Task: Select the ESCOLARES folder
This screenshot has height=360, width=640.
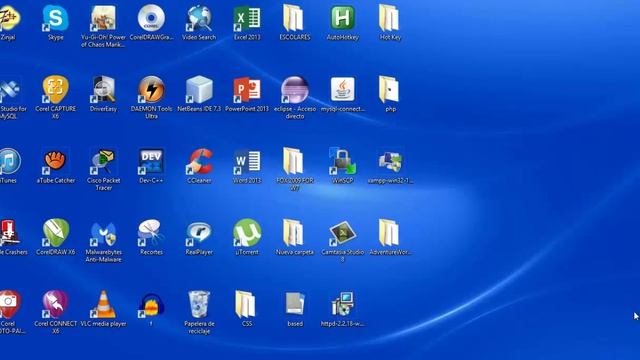Action: point(294,19)
